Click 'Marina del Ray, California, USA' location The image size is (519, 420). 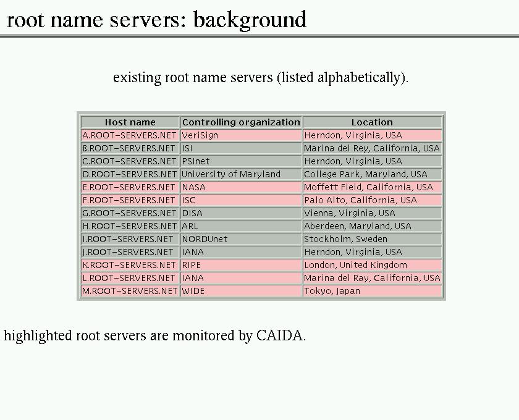pyautogui.click(x=373, y=278)
